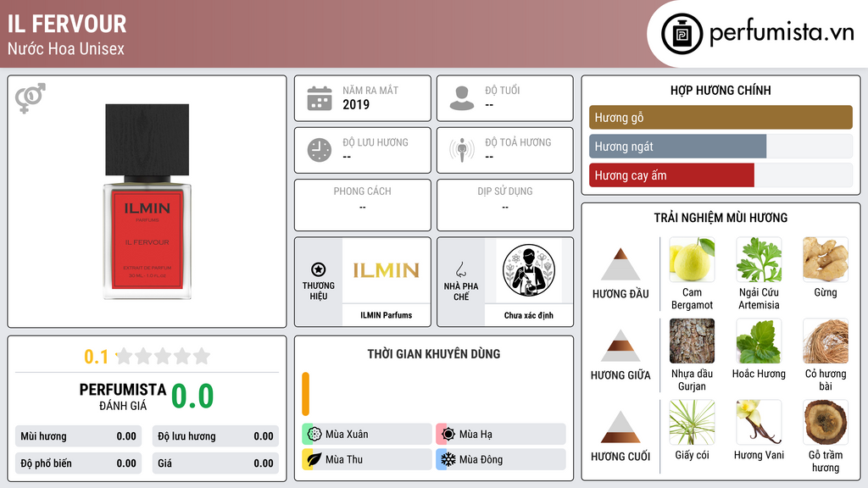This screenshot has height=488, width=868.
Task: Click the Mùa Thu leaf icon
Action: click(x=314, y=459)
